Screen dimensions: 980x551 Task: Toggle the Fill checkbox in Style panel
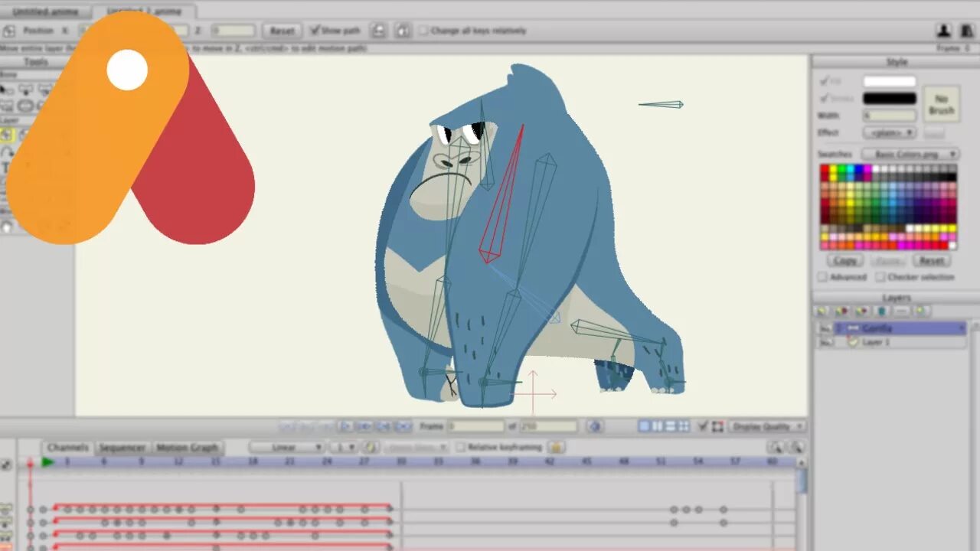point(824,80)
